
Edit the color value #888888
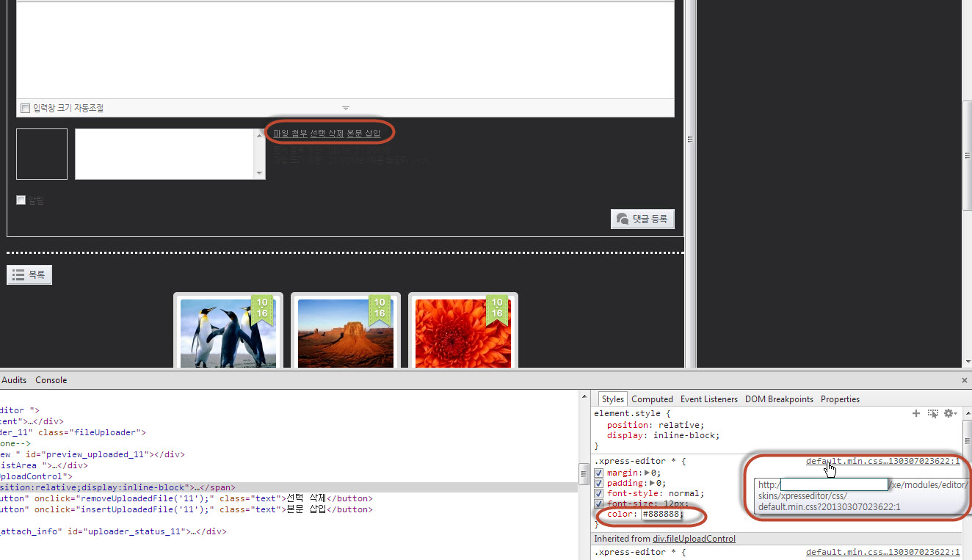pos(661,514)
